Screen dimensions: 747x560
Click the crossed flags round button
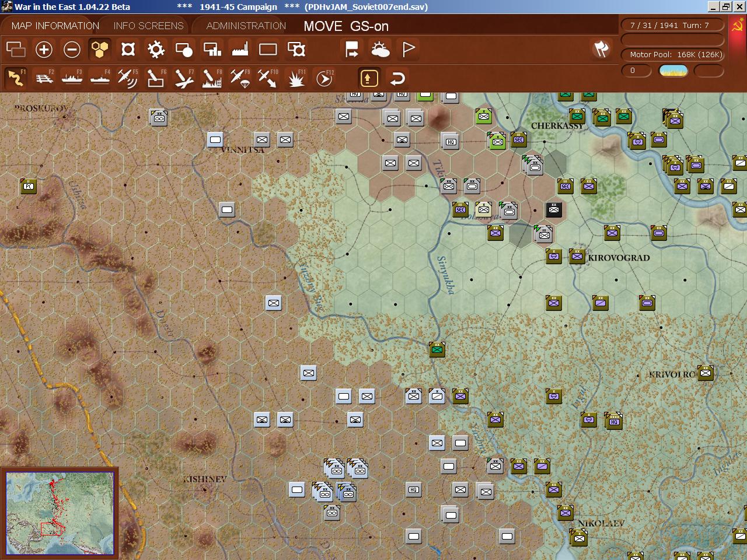click(x=601, y=49)
